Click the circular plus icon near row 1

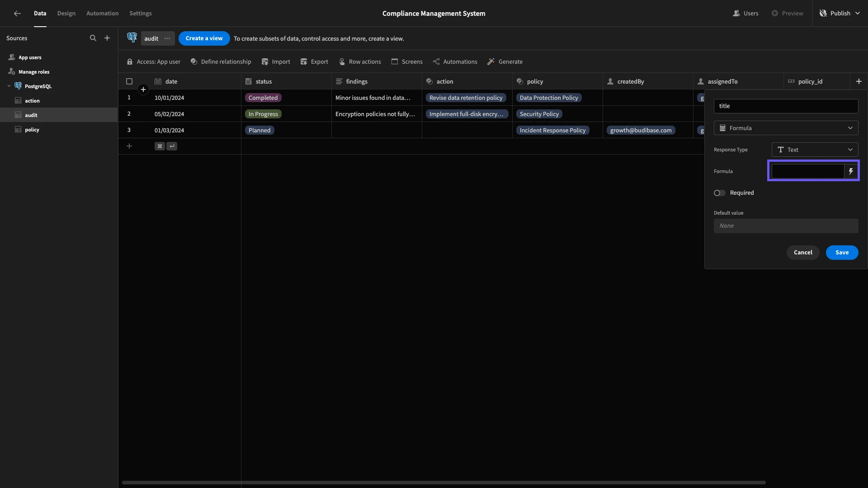(x=143, y=89)
